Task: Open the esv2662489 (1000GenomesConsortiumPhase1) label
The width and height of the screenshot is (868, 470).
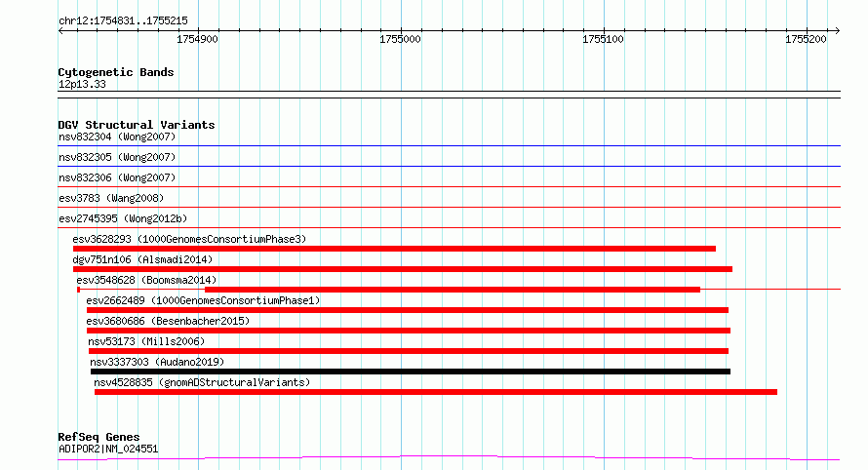Action: [203, 300]
